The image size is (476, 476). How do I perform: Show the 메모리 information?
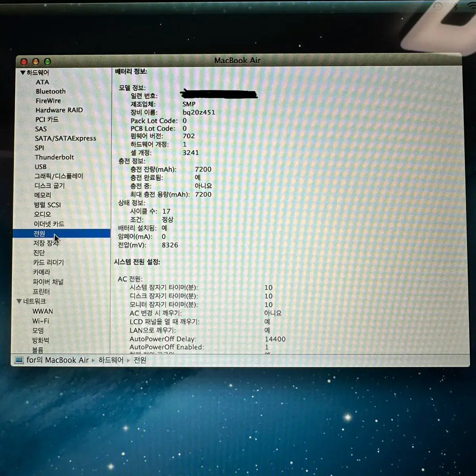coord(42,195)
